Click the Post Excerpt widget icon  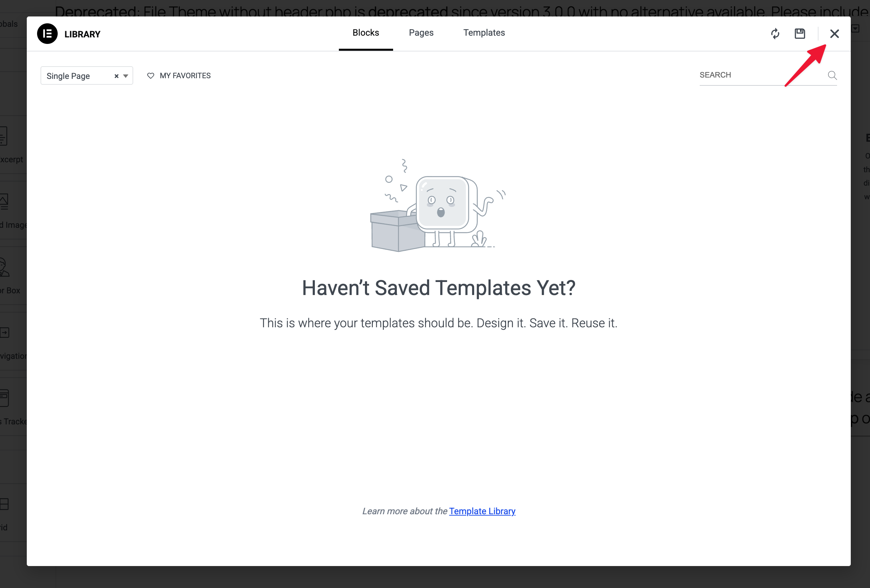(x=4, y=136)
